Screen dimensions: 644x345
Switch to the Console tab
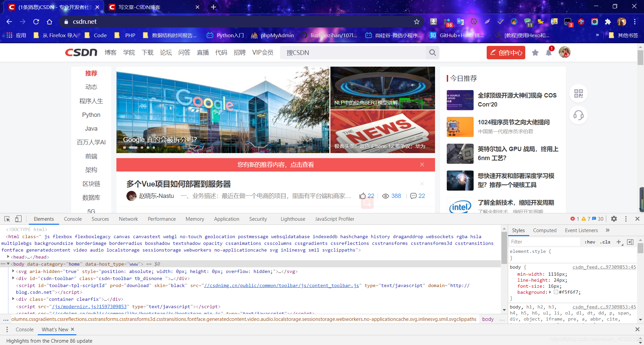[x=73, y=219]
